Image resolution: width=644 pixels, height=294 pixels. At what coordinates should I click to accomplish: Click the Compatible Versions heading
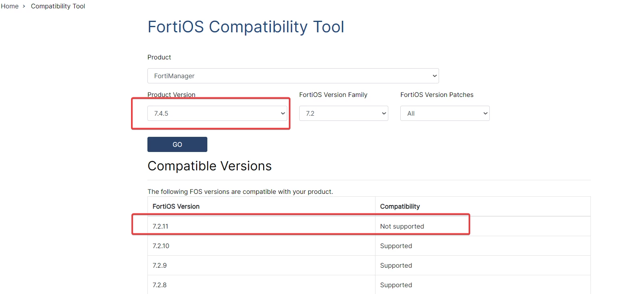click(209, 166)
